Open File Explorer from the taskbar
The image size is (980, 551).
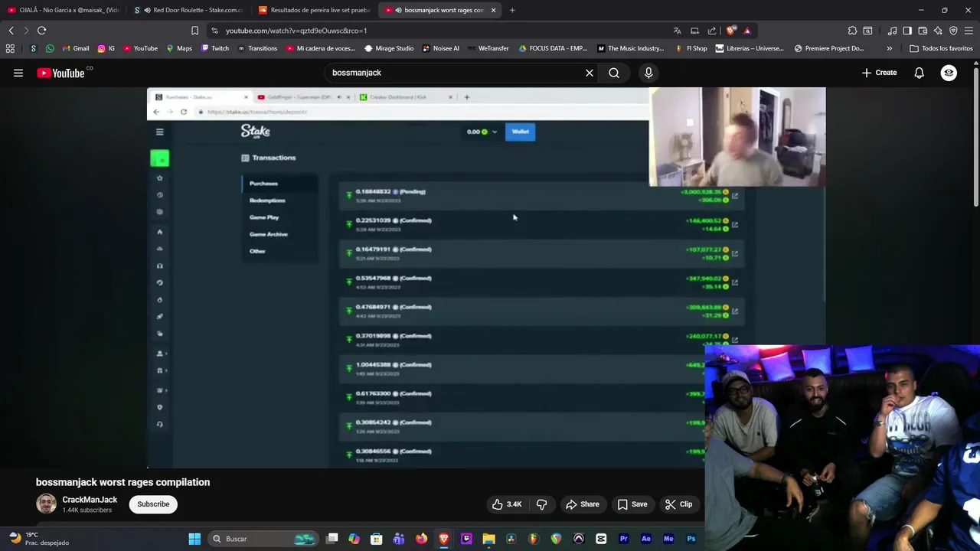(x=488, y=539)
